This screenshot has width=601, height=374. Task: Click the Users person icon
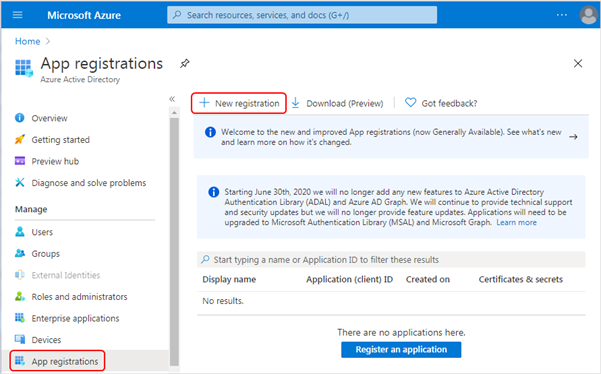[x=20, y=231]
